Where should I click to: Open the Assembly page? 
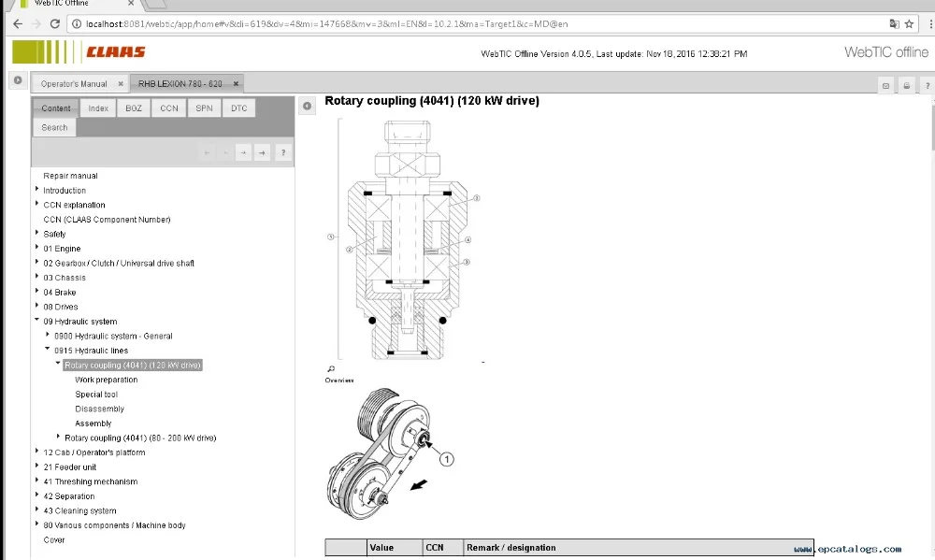[93, 424]
